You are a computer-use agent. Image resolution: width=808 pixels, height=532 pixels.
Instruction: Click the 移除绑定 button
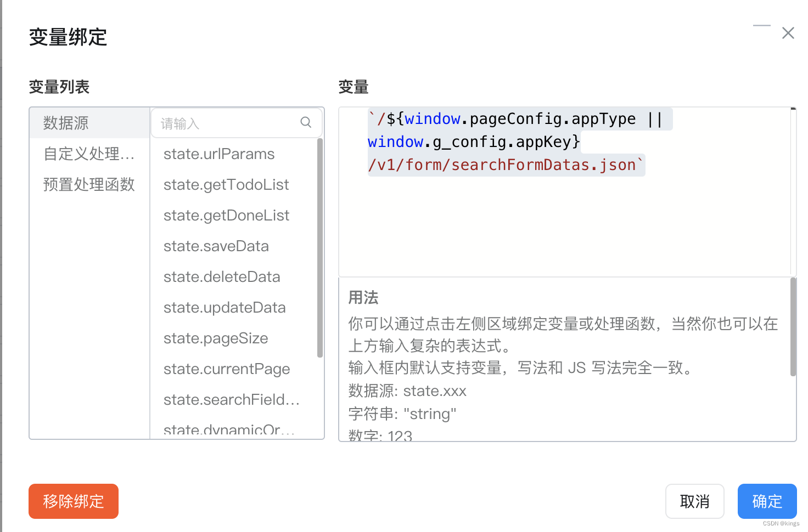[74, 501]
